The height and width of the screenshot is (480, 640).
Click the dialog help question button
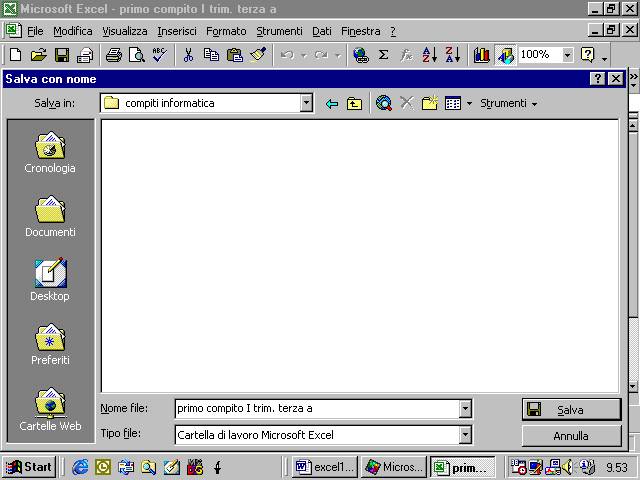597,78
